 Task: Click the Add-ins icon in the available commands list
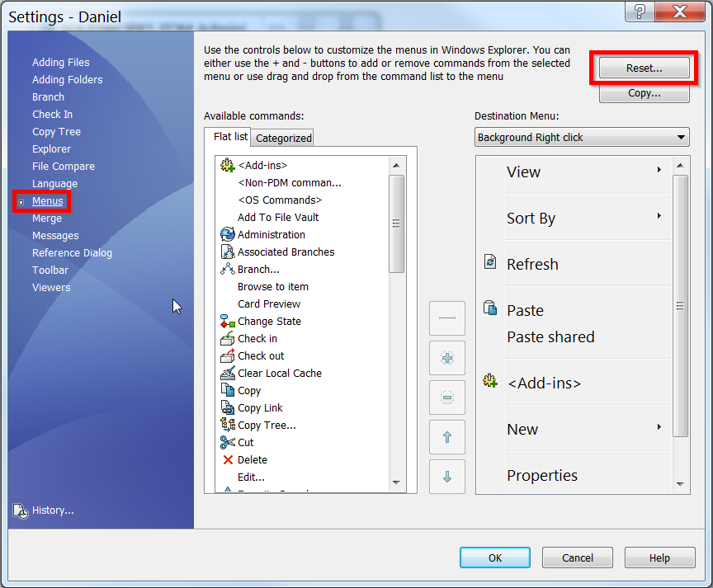(228, 165)
